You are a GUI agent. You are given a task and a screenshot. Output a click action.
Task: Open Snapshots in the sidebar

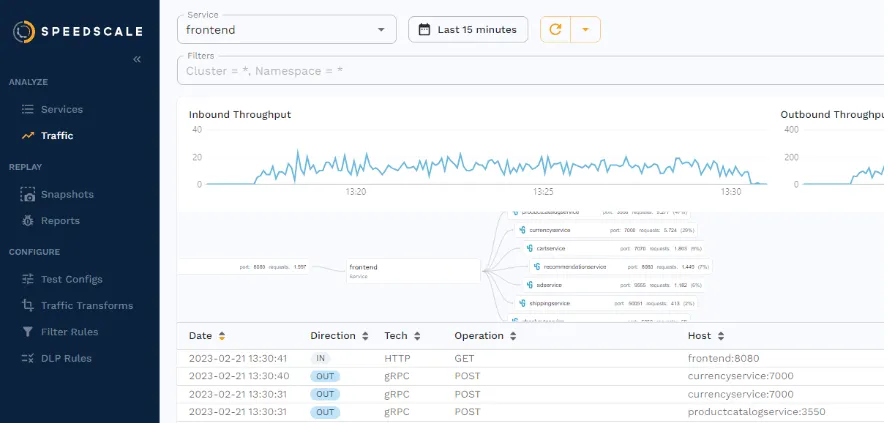click(x=67, y=194)
